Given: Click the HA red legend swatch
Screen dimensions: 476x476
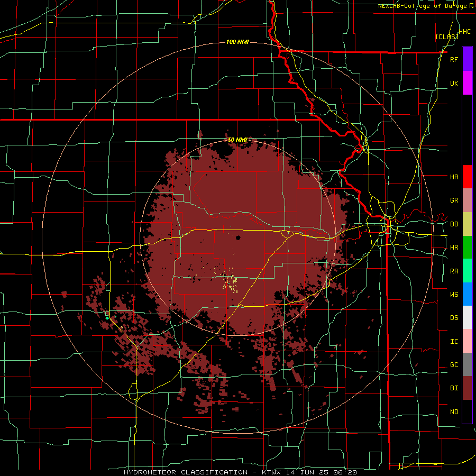Looking at the screenshot, I should point(467,177).
